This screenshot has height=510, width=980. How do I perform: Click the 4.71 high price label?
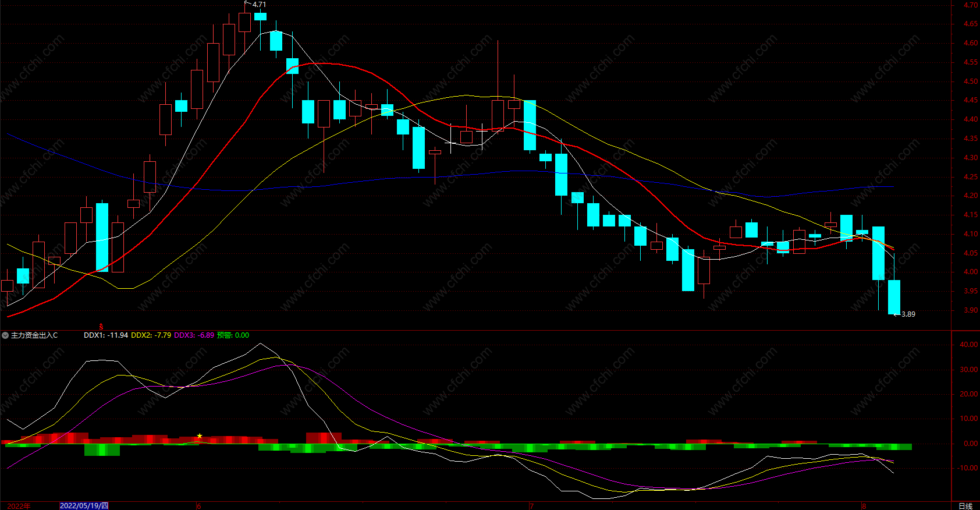(259, 5)
